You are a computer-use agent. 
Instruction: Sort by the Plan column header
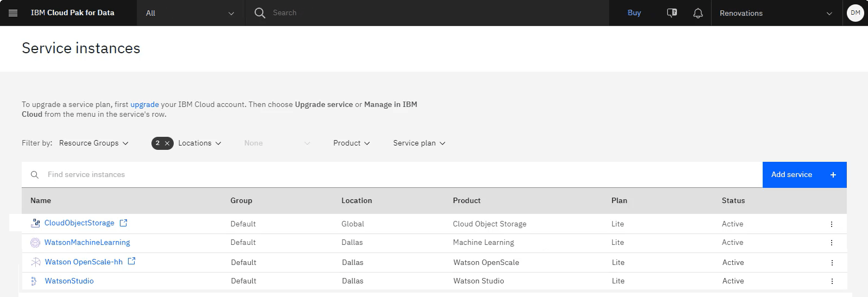[x=619, y=201]
